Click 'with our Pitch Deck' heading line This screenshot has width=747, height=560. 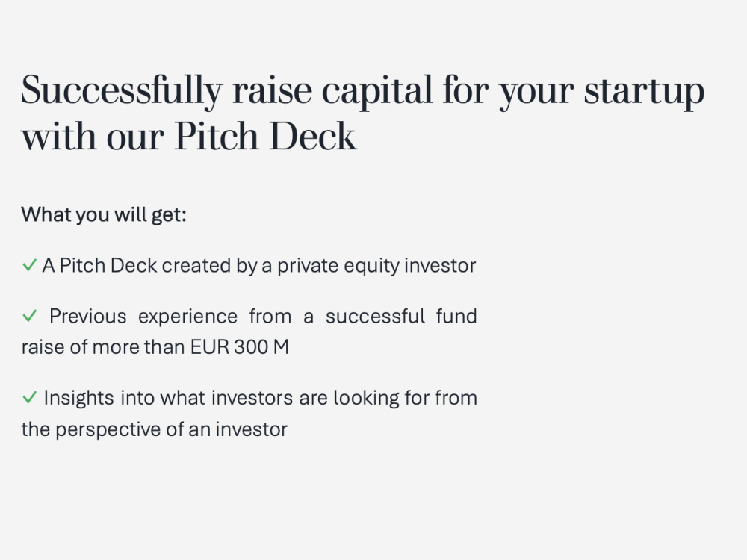189,137
